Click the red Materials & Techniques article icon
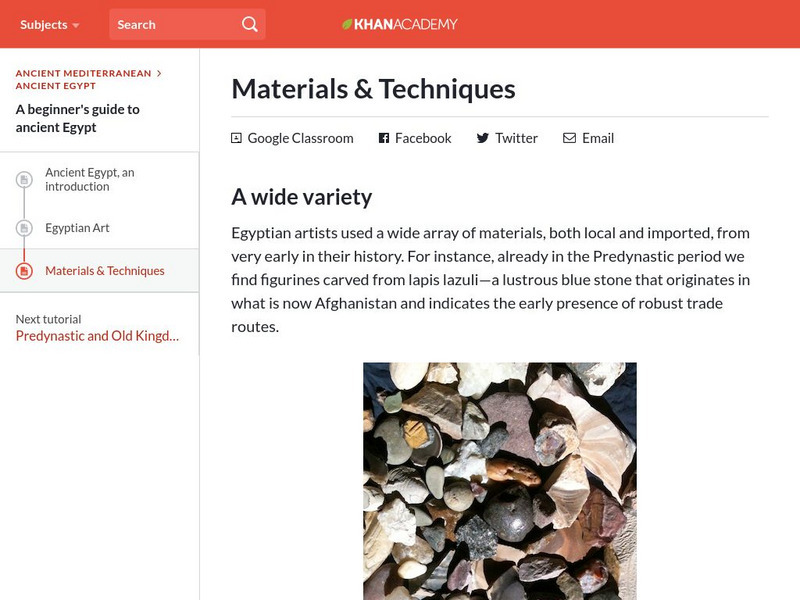 [24, 271]
